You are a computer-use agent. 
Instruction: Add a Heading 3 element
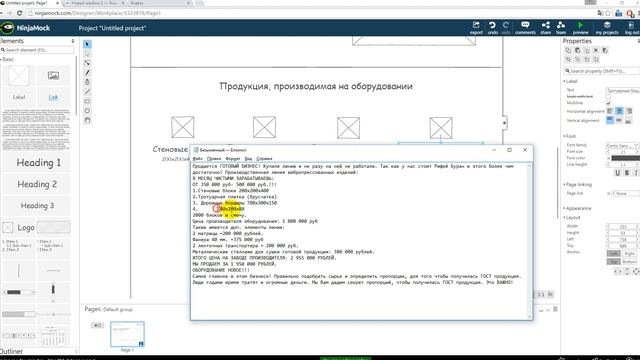pyautogui.click(x=37, y=206)
